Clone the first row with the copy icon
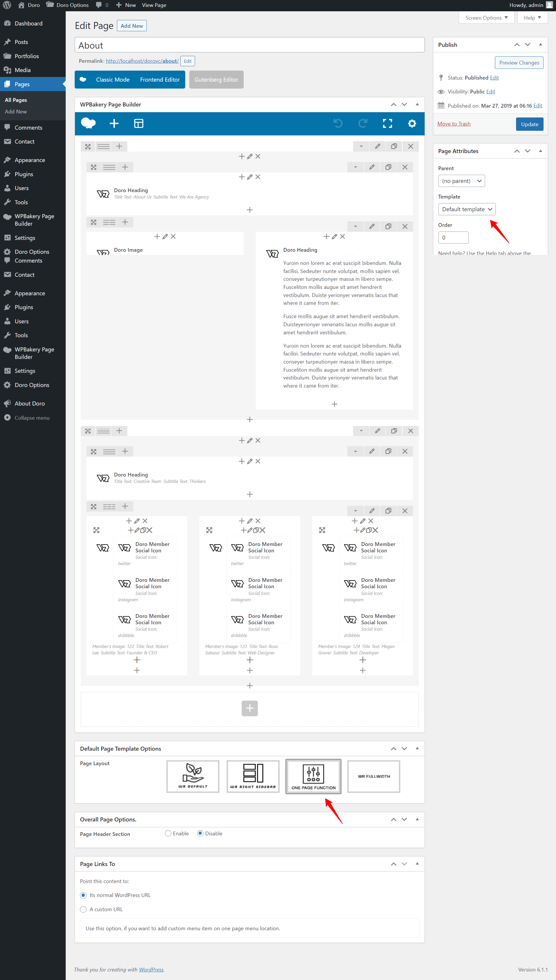The height and width of the screenshot is (980, 556). click(x=394, y=146)
